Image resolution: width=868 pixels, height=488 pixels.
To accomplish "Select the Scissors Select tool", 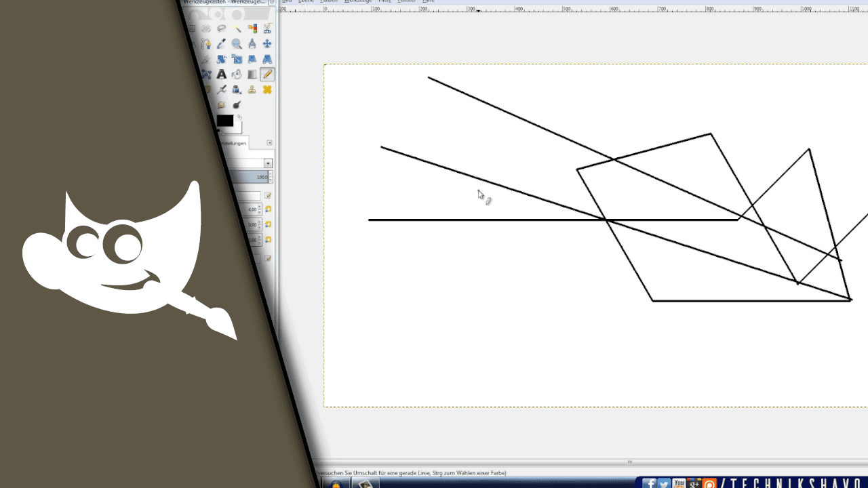I will tap(267, 28).
